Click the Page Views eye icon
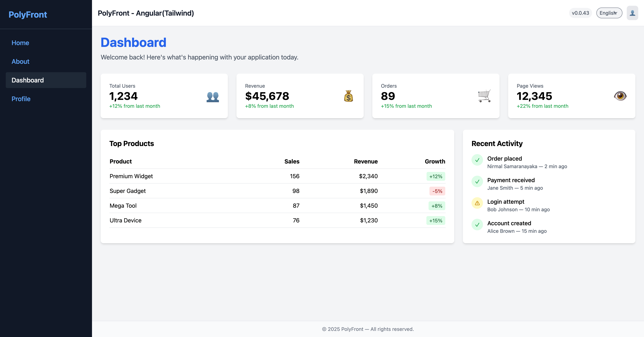Screen dimensions: 644x337 (620, 96)
